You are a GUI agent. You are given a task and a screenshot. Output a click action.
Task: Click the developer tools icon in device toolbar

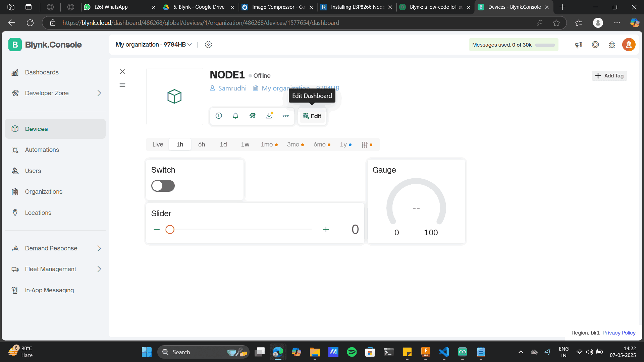[x=252, y=116]
